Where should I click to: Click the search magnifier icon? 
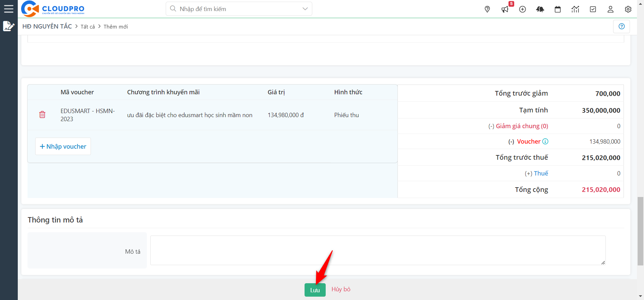[173, 9]
